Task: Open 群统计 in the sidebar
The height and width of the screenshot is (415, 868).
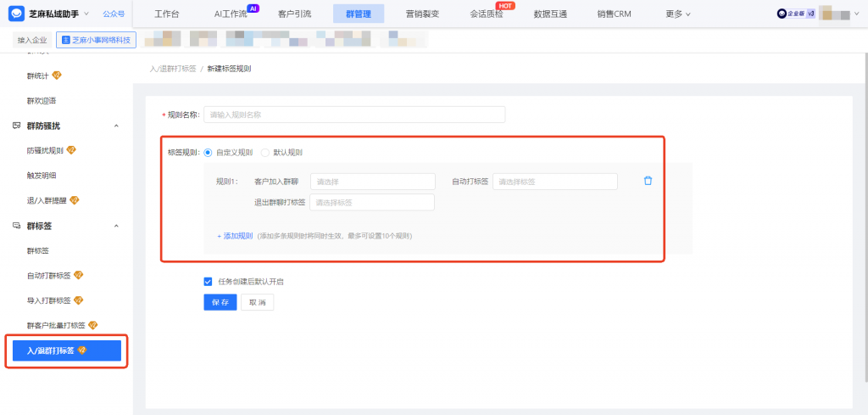Action: [x=37, y=76]
